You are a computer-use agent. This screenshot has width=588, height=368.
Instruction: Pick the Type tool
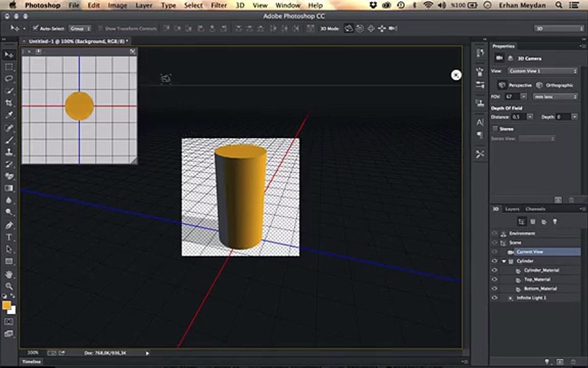tap(9, 237)
